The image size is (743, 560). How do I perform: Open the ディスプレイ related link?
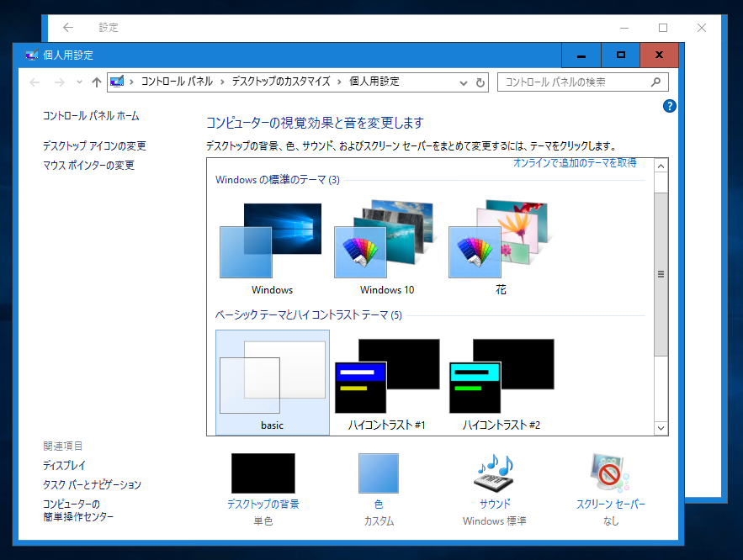click(64, 465)
